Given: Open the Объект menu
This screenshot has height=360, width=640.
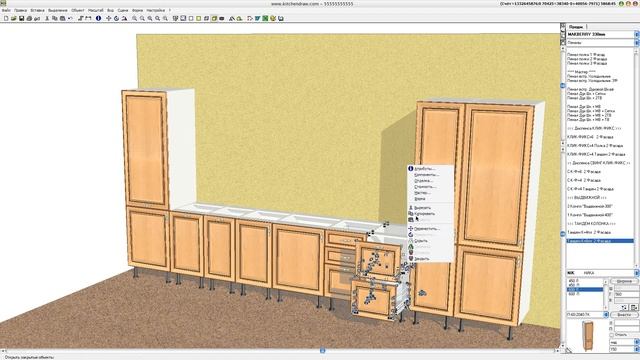Looking at the screenshot, I should coord(77,10).
